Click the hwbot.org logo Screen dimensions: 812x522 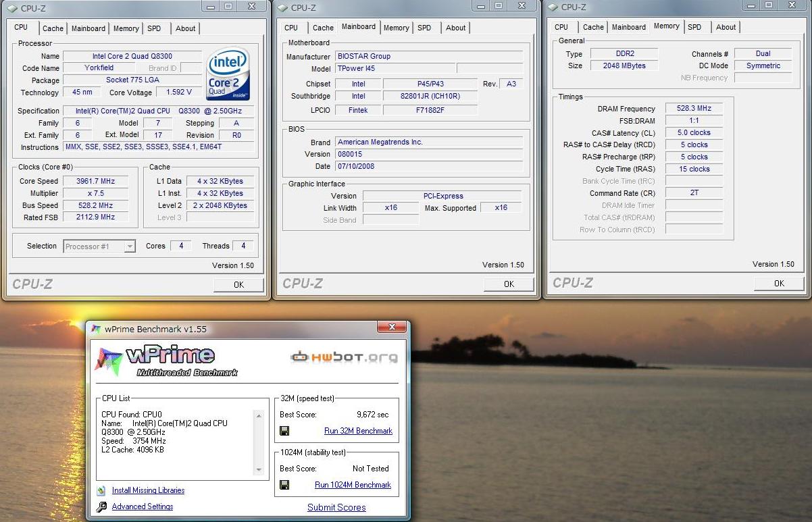(344, 357)
